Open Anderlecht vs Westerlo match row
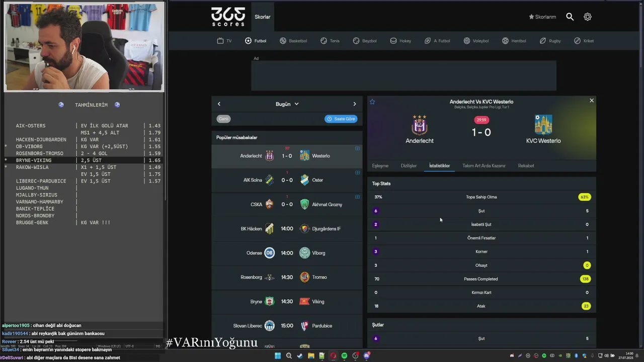 pyautogui.click(x=287, y=156)
